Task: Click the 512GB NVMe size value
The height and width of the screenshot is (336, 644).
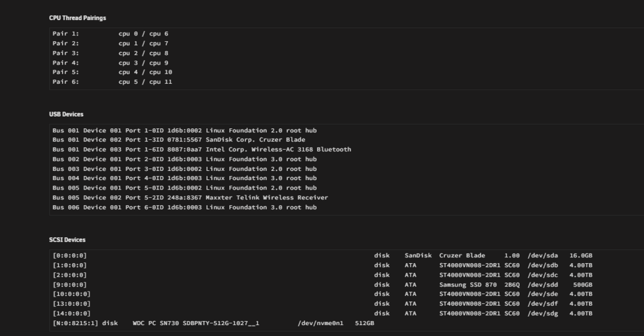Action: pos(365,323)
